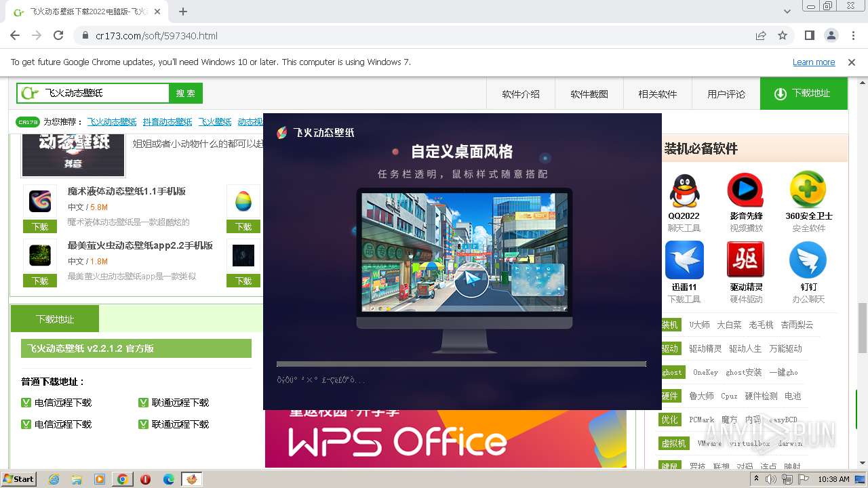
Task: Open the 迅雷11 download tool icon
Action: click(684, 260)
